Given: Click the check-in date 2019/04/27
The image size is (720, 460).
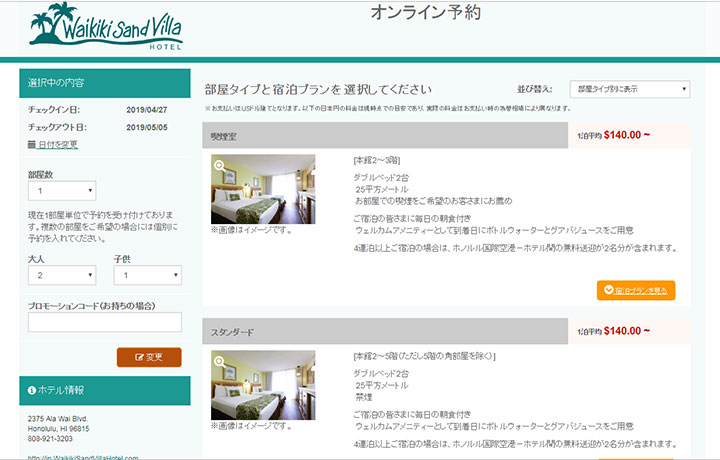Looking at the screenshot, I should (x=147, y=110).
